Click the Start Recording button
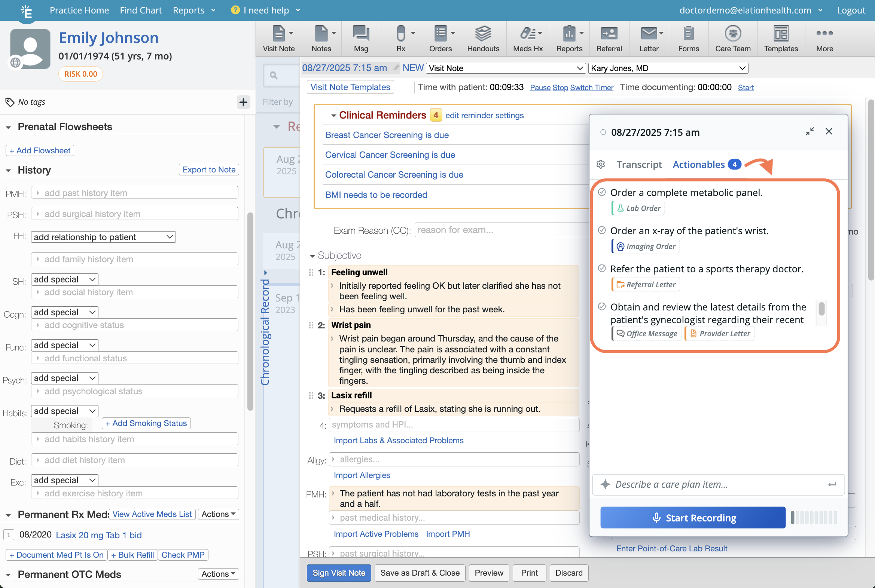 pos(692,518)
